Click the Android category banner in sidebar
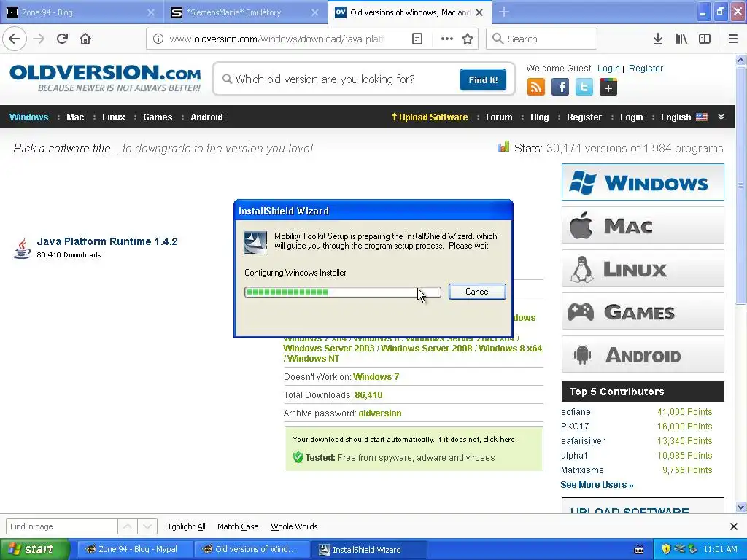The width and height of the screenshot is (747, 560). 643,354
